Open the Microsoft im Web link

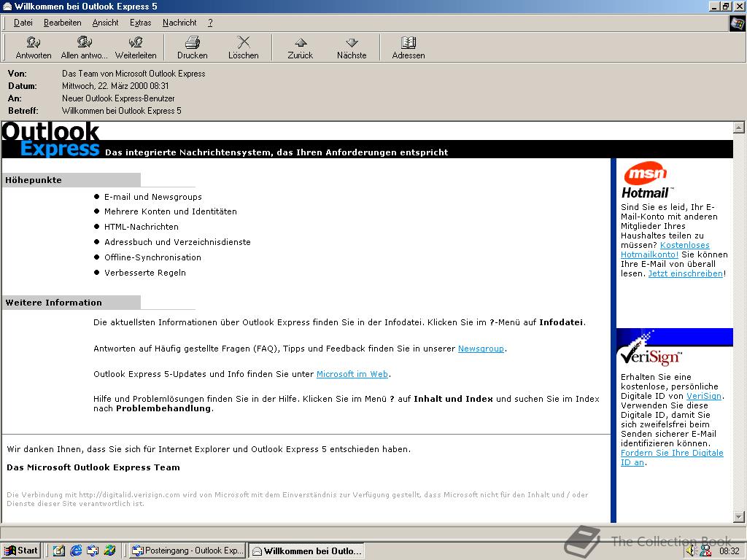[352, 374]
